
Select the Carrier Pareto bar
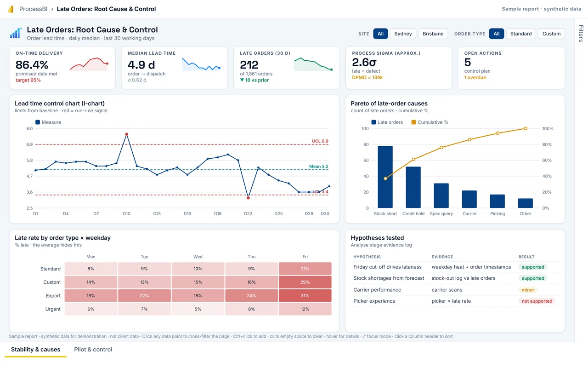coord(469,199)
